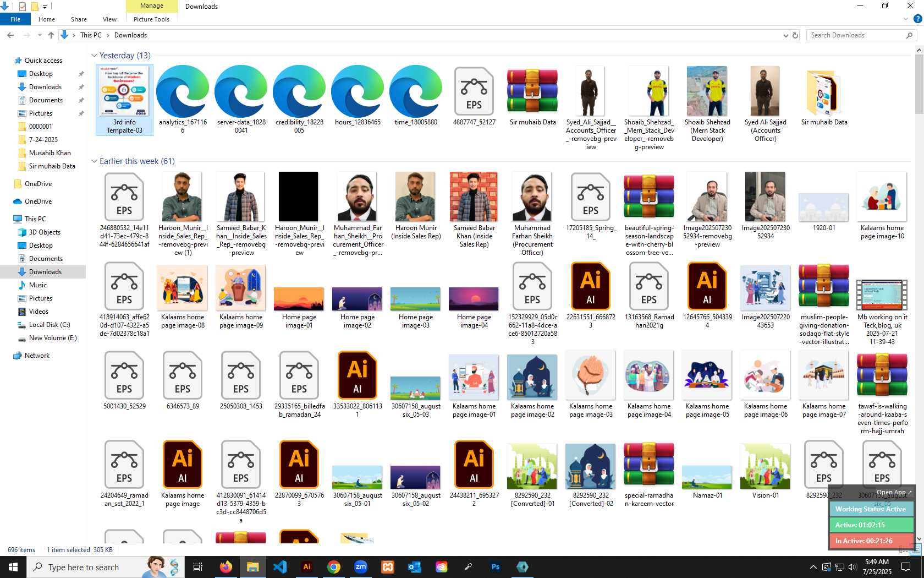The height and width of the screenshot is (578, 924).
Task: Open Google Chrome from the taskbar
Action: [x=334, y=567]
